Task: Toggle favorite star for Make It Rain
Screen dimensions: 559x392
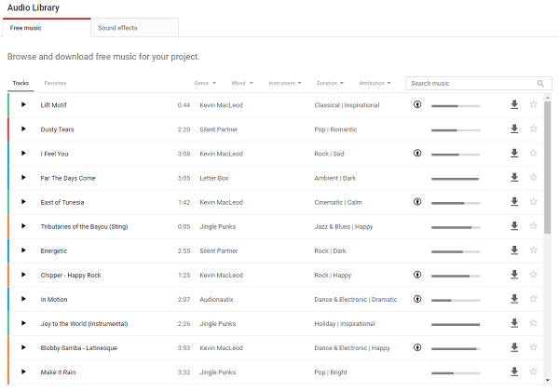Action: click(x=533, y=372)
